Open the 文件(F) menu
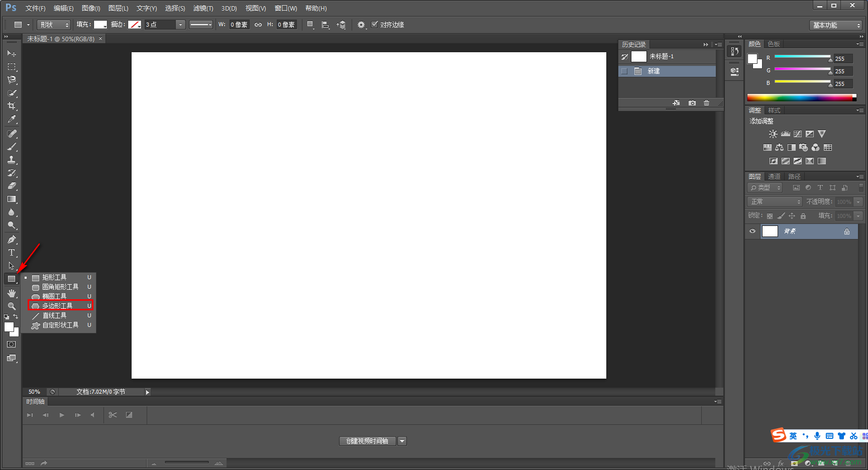The image size is (868, 470). pos(35,8)
